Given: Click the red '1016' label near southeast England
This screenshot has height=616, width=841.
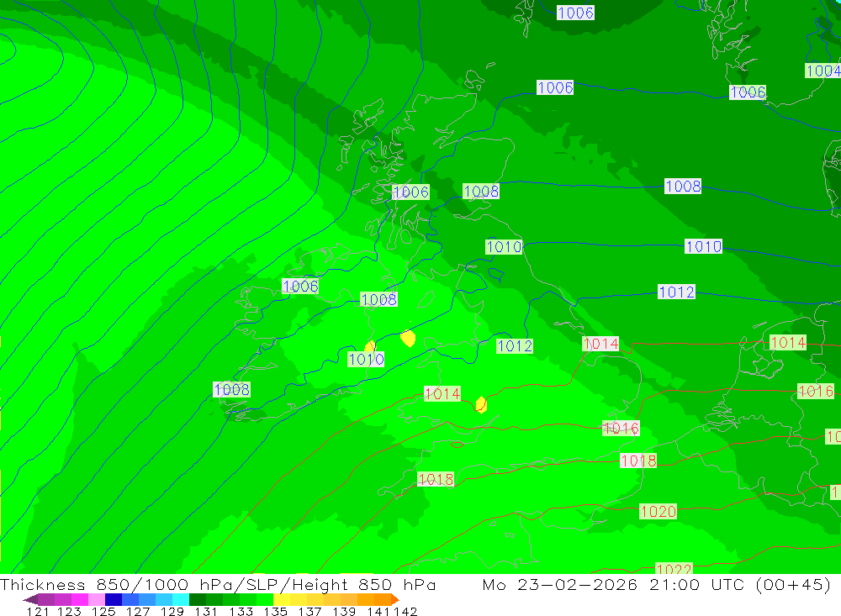Looking at the screenshot, I should [x=621, y=428].
